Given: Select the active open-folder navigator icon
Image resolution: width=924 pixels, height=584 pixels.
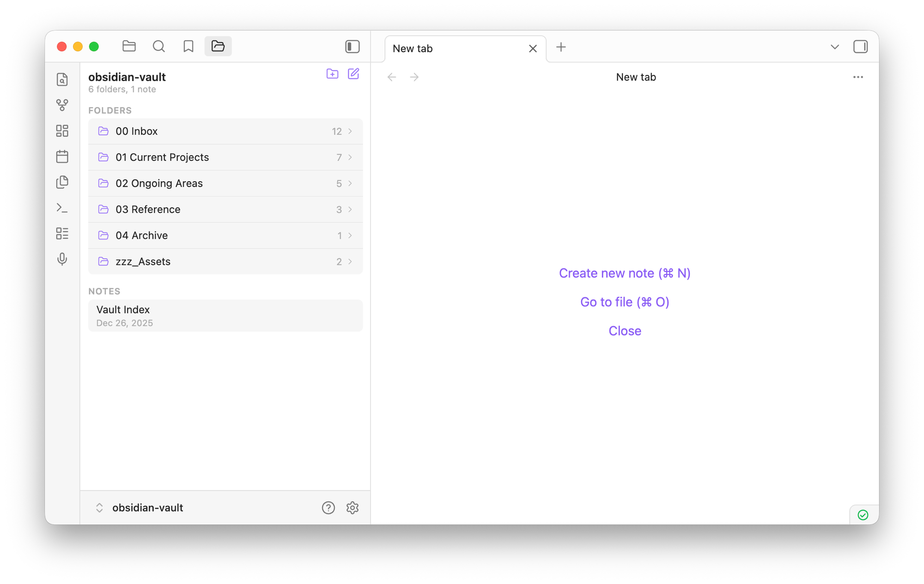Looking at the screenshot, I should (218, 46).
